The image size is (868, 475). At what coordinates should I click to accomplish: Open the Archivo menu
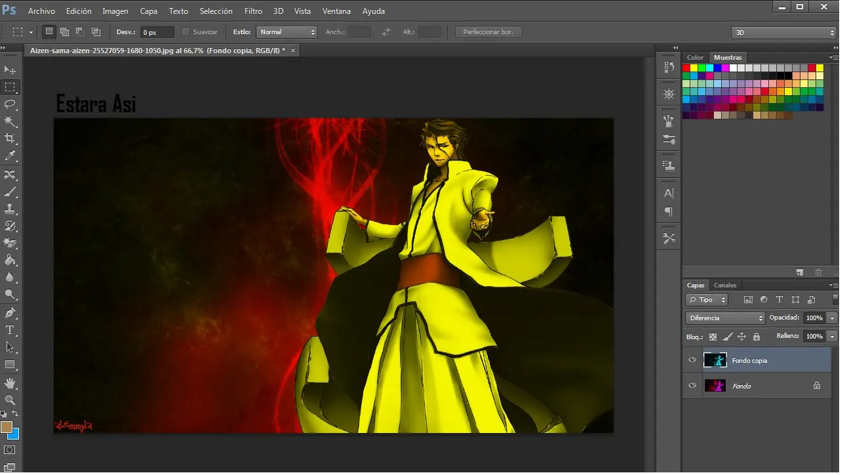click(41, 11)
